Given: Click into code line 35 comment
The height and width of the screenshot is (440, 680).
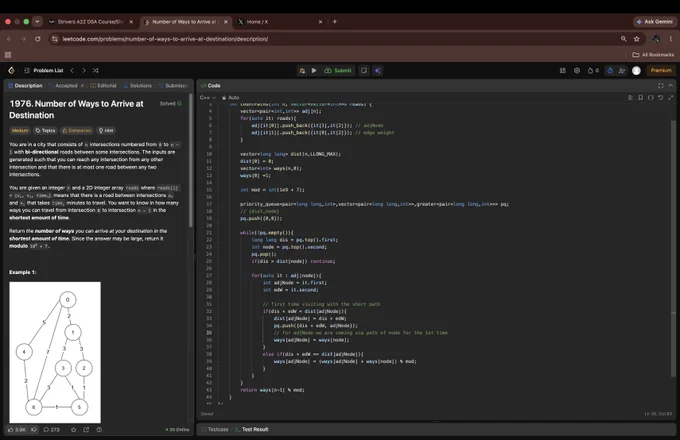Looking at the screenshot, I should 361,332.
